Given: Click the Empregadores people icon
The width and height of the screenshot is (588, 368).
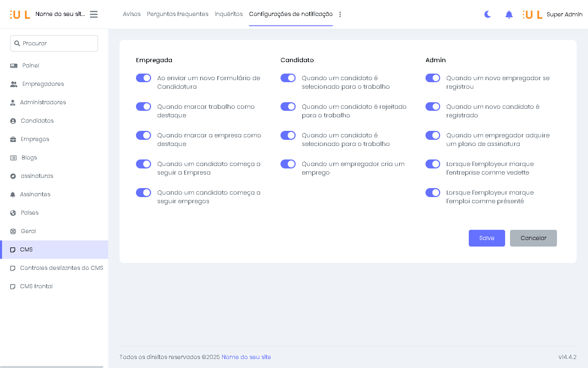Looking at the screenshot, I should (14, 84).
